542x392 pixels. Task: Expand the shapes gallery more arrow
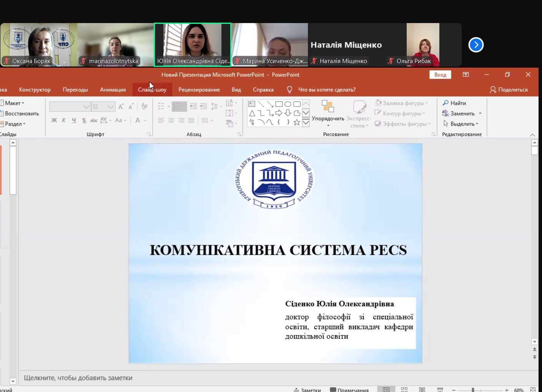306,123
